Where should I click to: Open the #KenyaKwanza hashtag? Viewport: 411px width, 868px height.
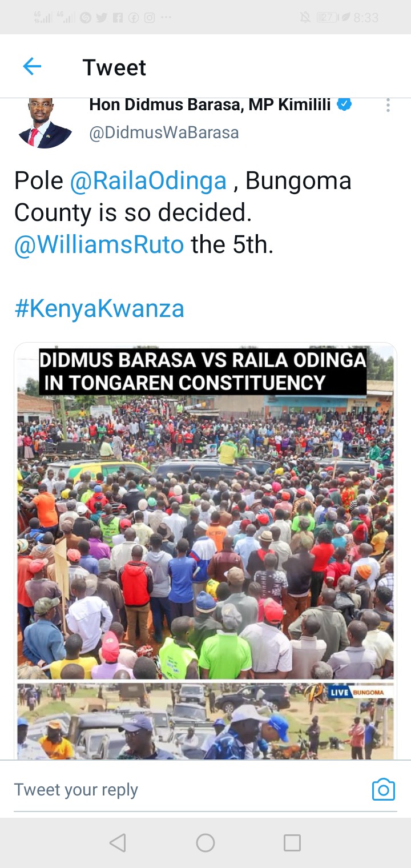tap(99, 308)
